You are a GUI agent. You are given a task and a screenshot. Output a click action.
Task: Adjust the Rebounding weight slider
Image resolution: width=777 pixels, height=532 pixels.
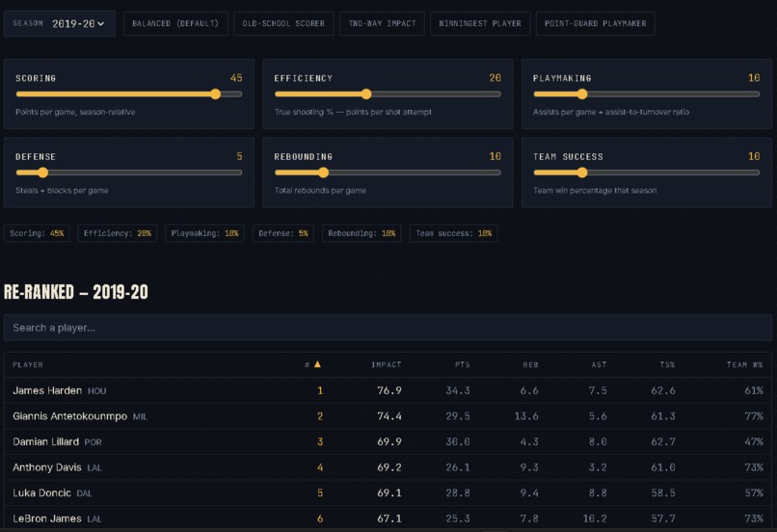(388, 173)
